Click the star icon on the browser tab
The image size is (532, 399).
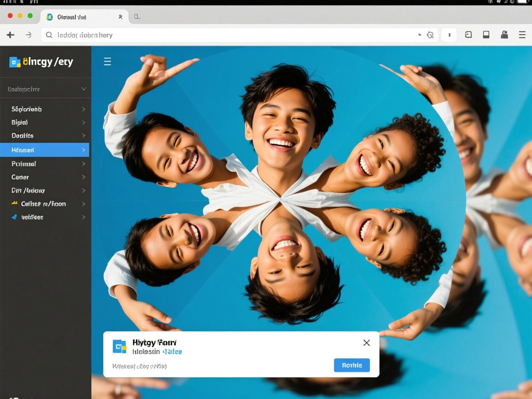point(121,17)
